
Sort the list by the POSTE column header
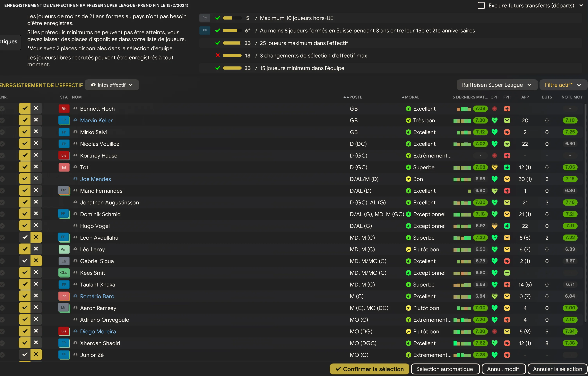(x=356, y=97)
